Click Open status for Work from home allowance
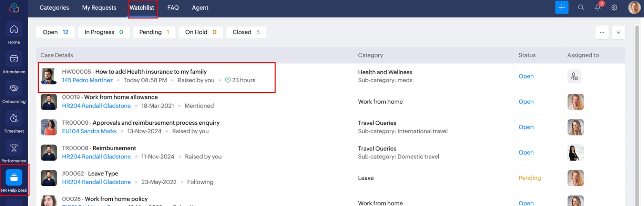Image resolution: width=644 pixels, height=206 pixels. pyautogui.click(x=526, y=102)
